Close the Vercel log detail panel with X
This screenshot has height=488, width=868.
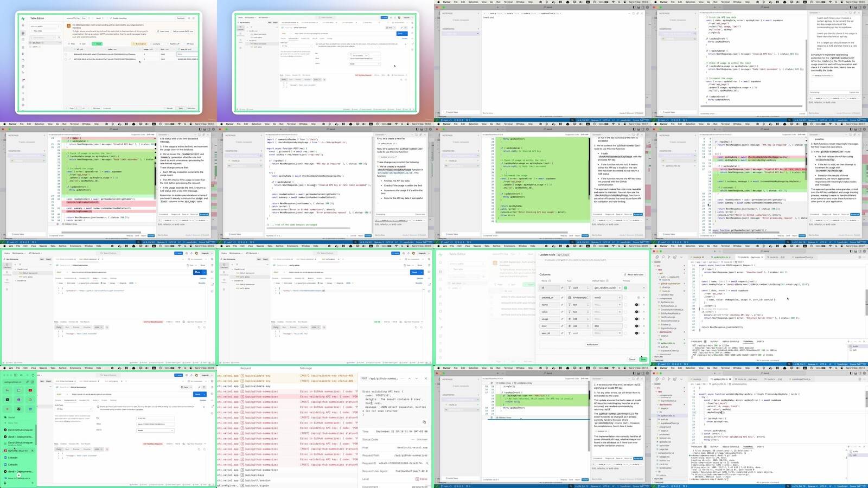coord(426,378)
